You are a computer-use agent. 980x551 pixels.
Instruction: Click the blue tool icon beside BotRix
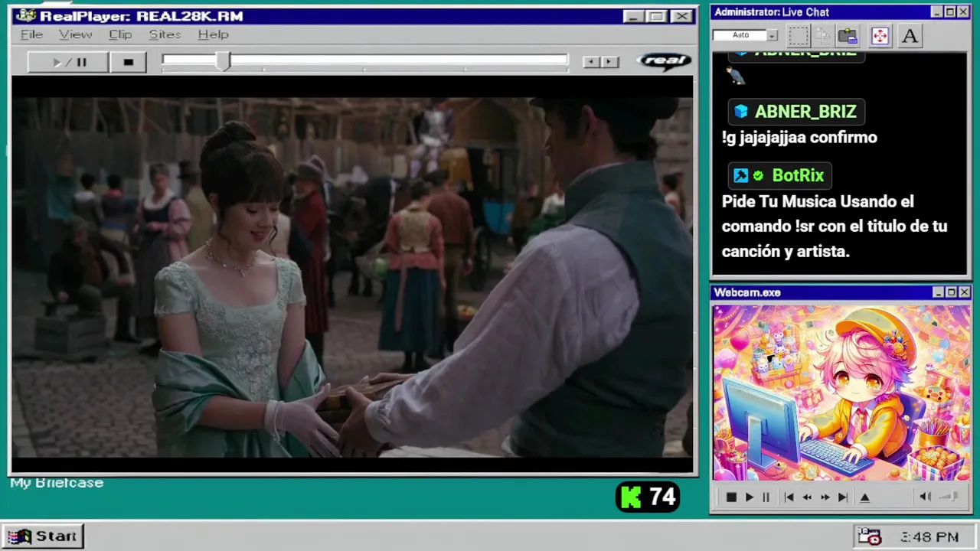click(740, 176)
